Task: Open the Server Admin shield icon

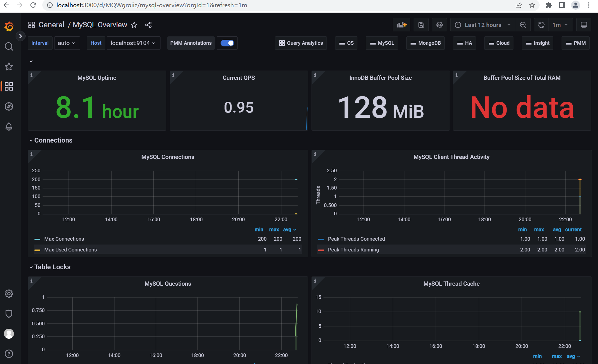Action: point(9,314)
